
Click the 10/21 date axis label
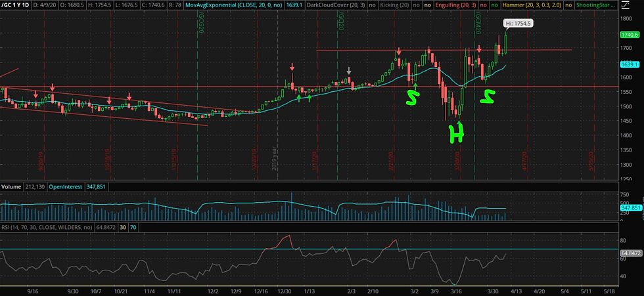pos(120,291)
